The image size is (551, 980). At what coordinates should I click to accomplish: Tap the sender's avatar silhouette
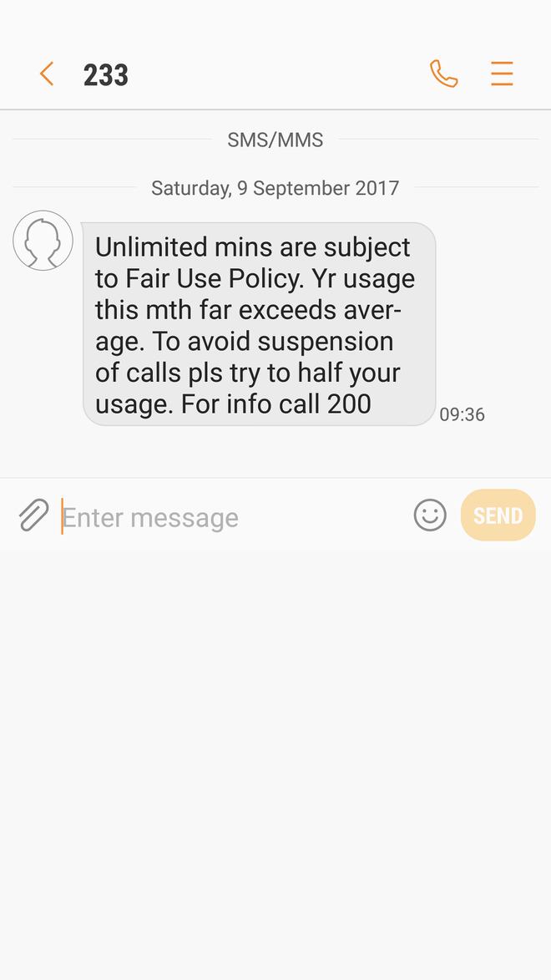[x=43, y=240]
